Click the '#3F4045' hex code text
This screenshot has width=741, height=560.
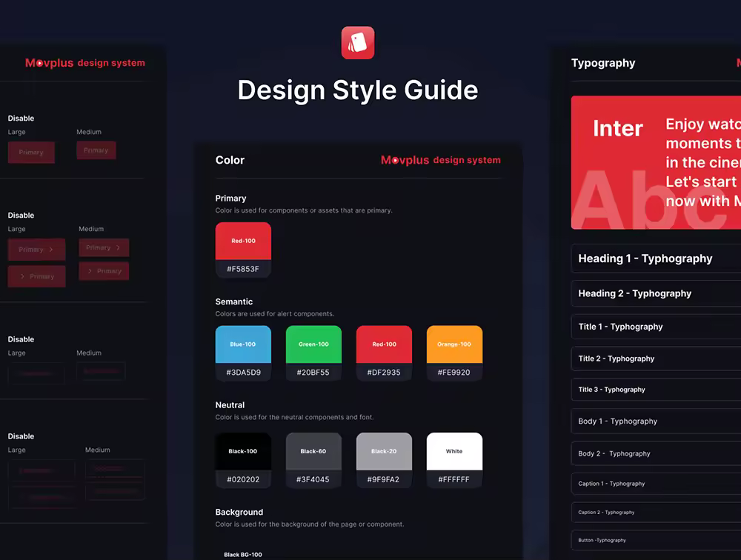[x=313, y=480]
